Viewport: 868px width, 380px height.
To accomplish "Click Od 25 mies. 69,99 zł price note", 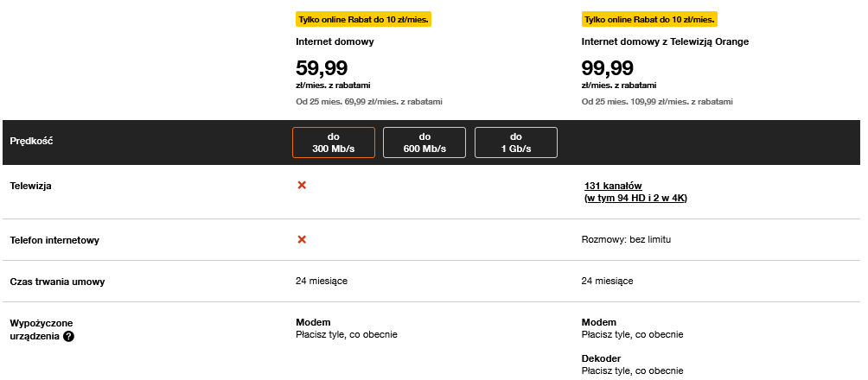I will 369,102.
